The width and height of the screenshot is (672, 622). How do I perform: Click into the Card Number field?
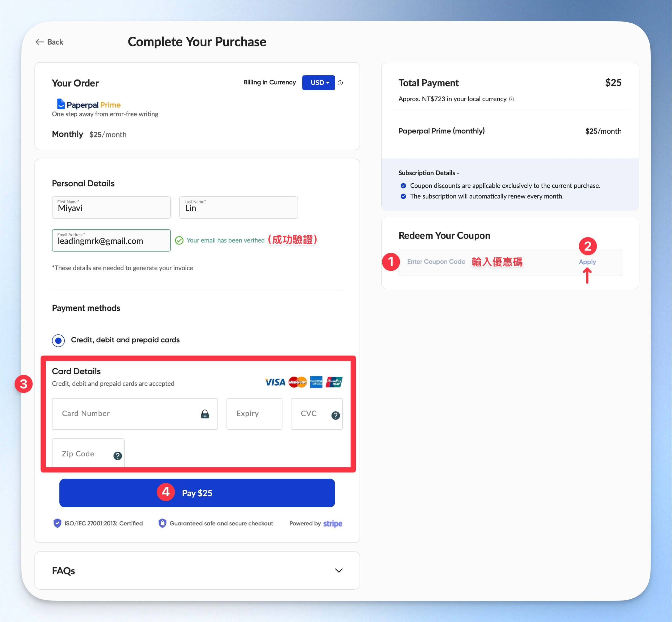134,414
